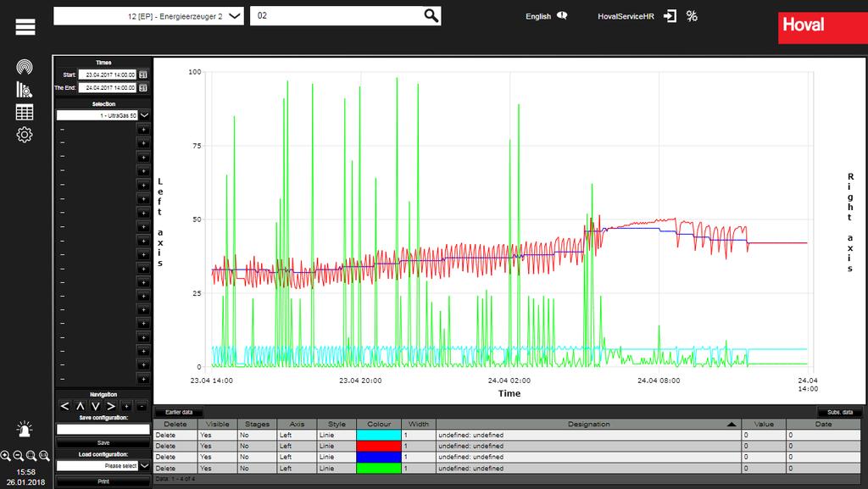
Task: Delete the red curve row
Action: (165, 446)
